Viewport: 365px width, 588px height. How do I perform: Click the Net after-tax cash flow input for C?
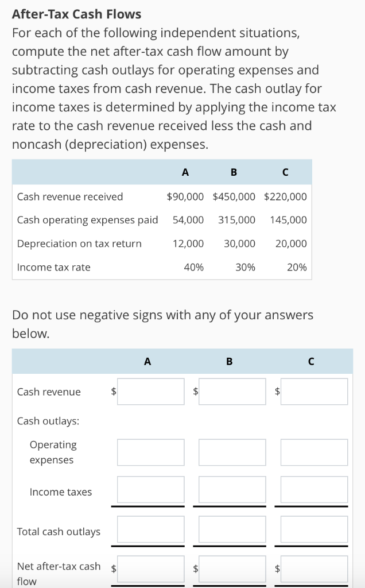(314, 568)
